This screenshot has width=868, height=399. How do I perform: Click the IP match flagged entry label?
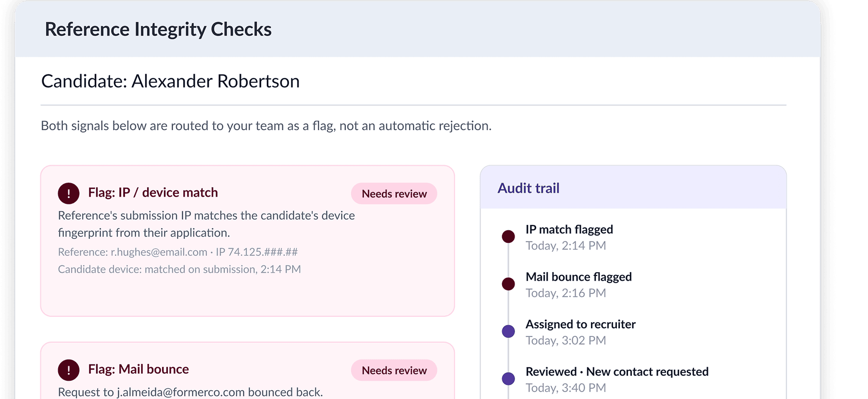(x=569, y=229)
